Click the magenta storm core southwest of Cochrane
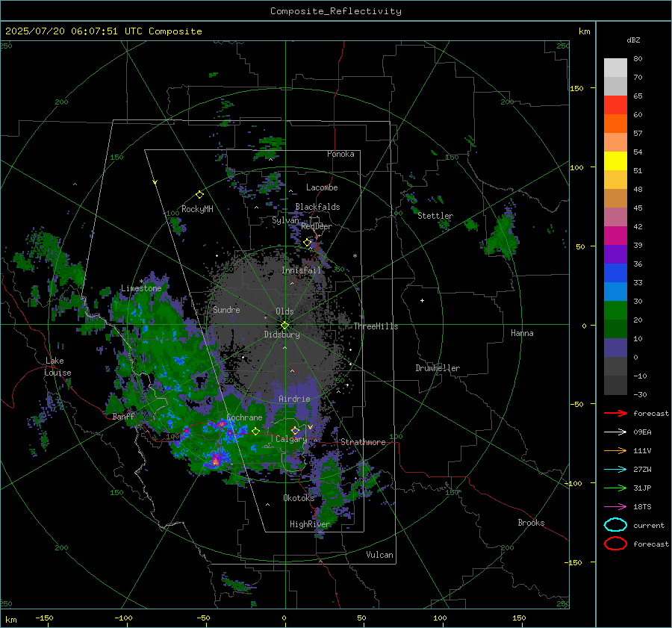This screenshot has width=672, height=628. (216, 461)
